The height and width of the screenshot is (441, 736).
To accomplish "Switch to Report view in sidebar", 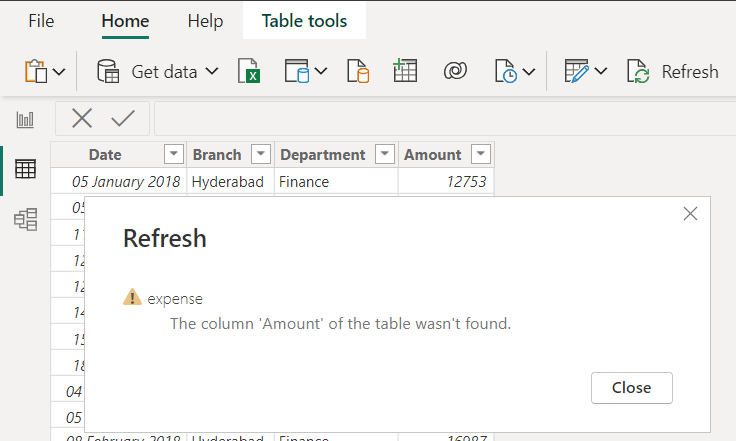I will pos(25,120).
